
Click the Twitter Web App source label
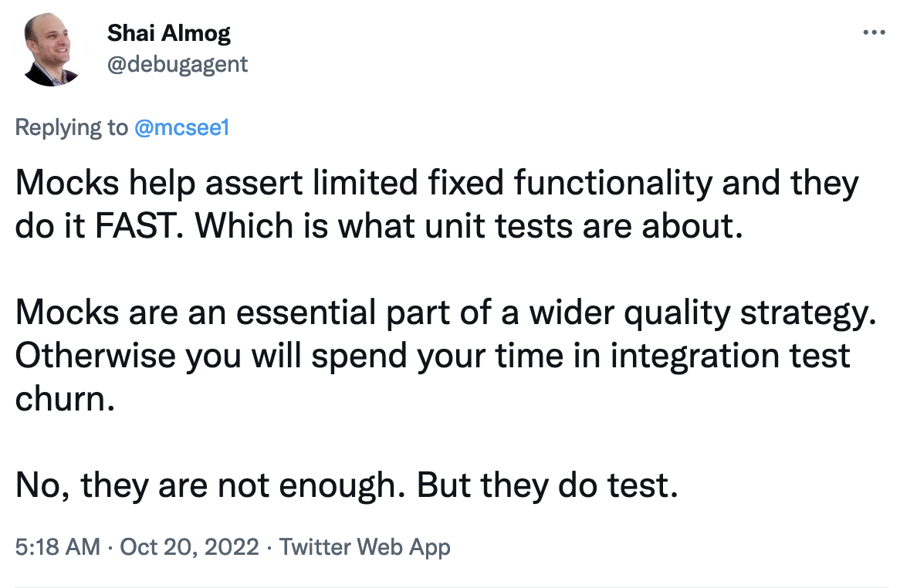tap(367, 546)
